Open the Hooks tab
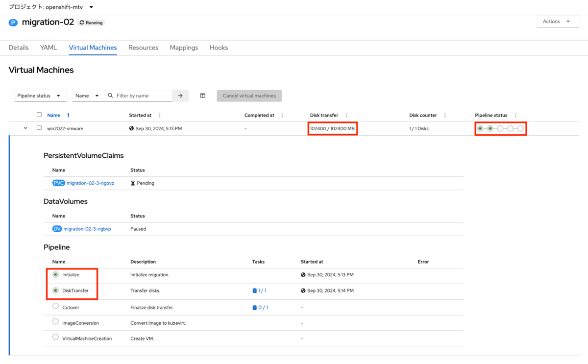This screenshot has height=364, width=588. [x=219, y=48]
